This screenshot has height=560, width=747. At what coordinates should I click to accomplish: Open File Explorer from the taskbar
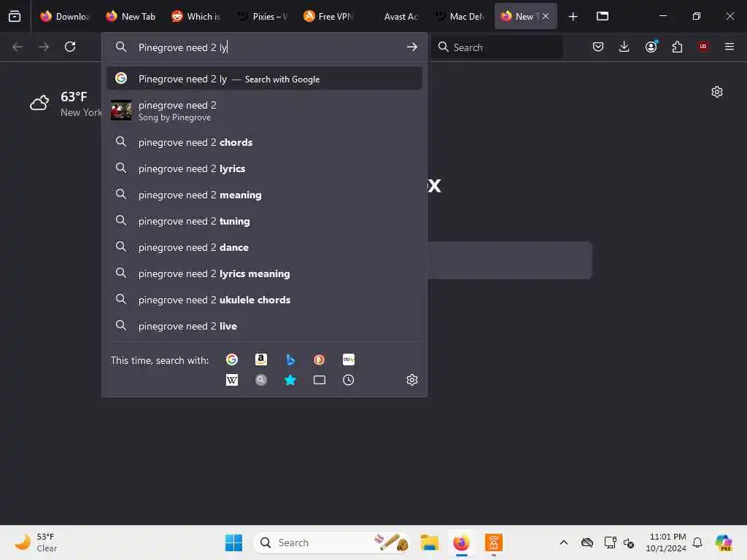429,542
